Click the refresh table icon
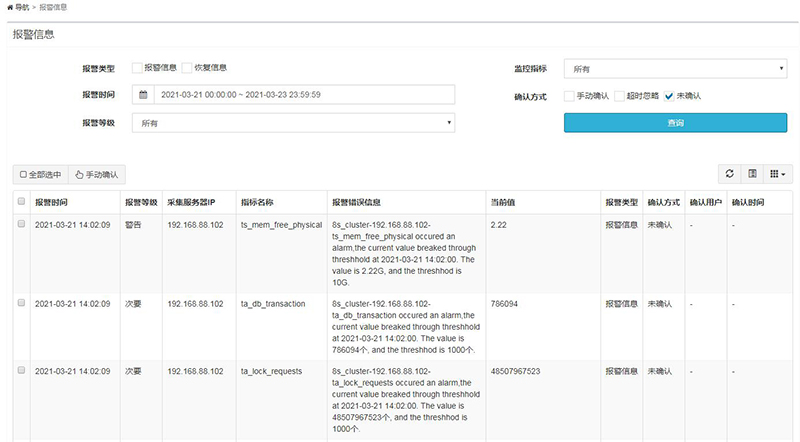800x442 pixels. tap(730, 174)
